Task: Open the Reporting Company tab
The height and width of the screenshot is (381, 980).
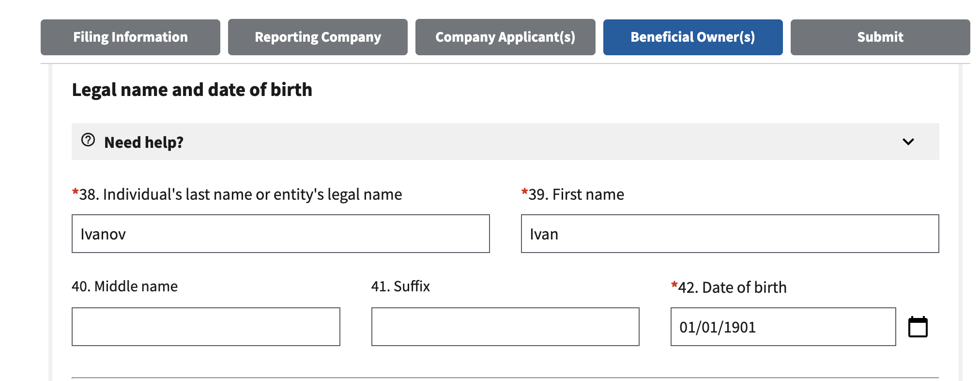Action: click(318, 37)
